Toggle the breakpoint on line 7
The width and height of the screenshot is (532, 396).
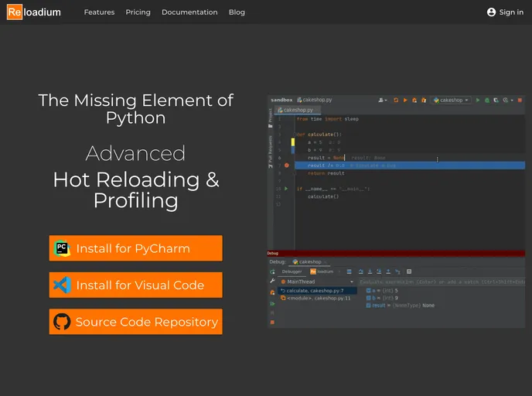pyautogui.click(x=287, y=166)
